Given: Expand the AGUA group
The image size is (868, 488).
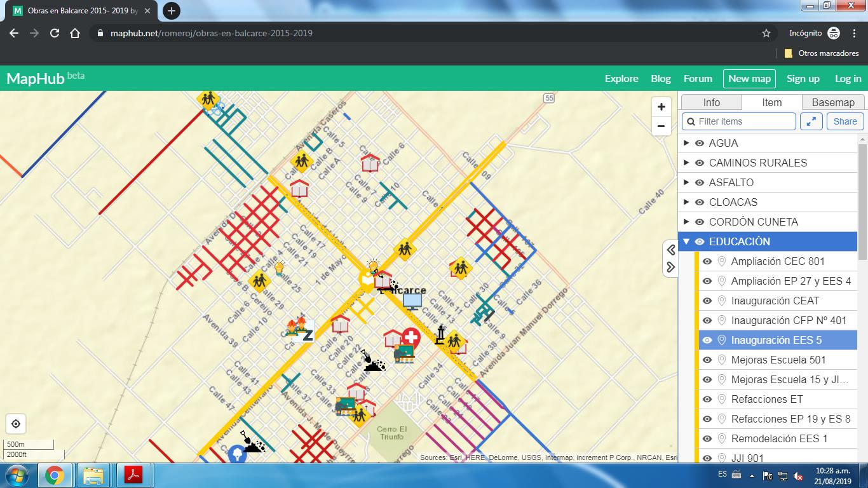Looking at the screenshot, I should [686, 143].
